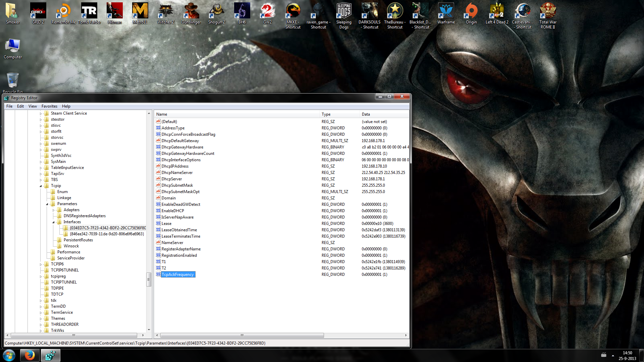Select the DhcpIPAddress string value icon

pyautogui.click(x=158, y=166)
